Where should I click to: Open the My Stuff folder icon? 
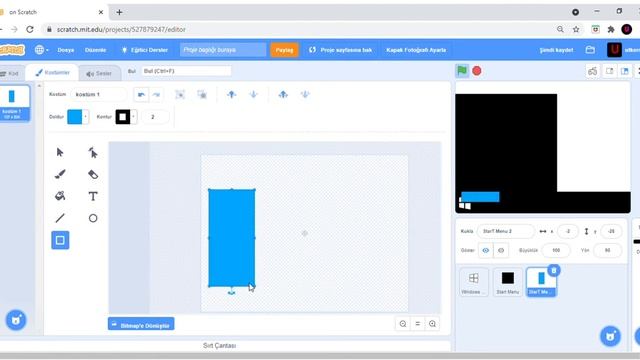click(x=590, y=50)
